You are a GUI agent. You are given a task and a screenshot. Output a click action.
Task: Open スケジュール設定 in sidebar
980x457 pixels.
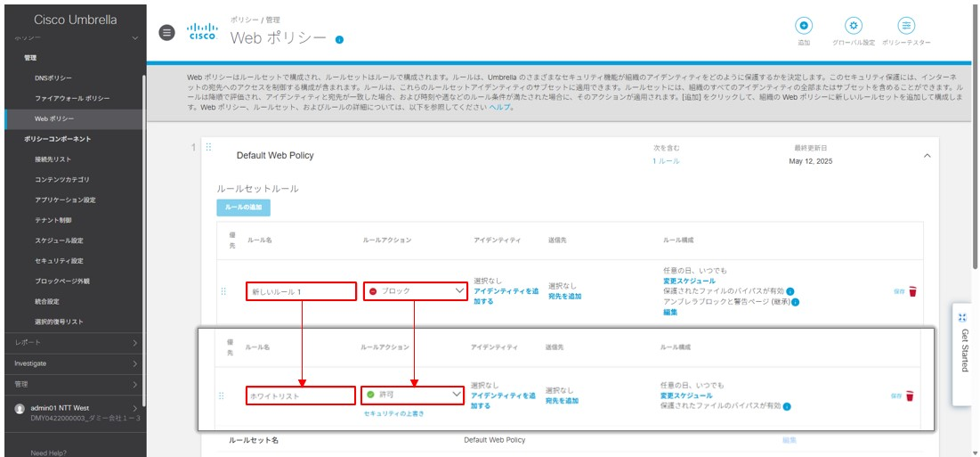pos(59,241)
